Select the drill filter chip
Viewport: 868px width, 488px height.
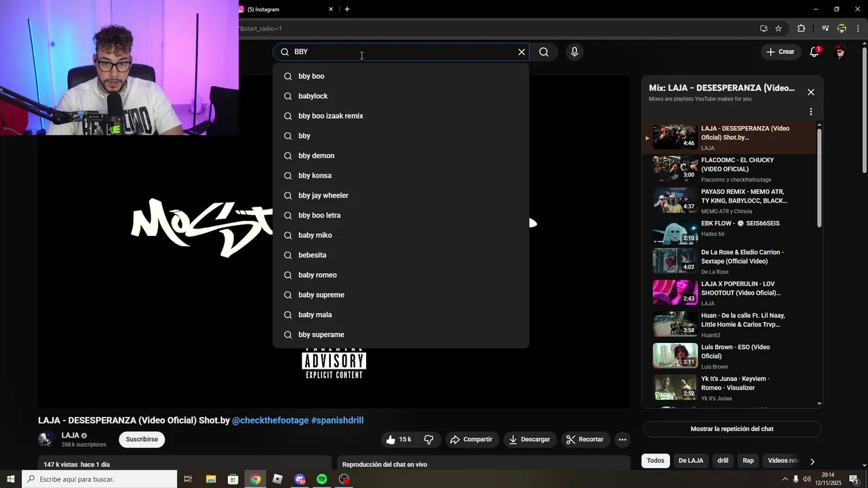click(x=723, y=461)
